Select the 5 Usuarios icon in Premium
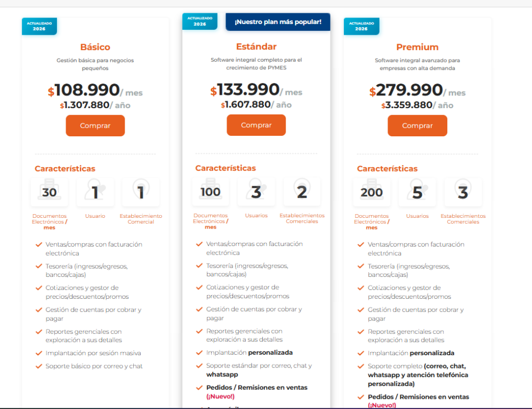 (x=417, y=192)
